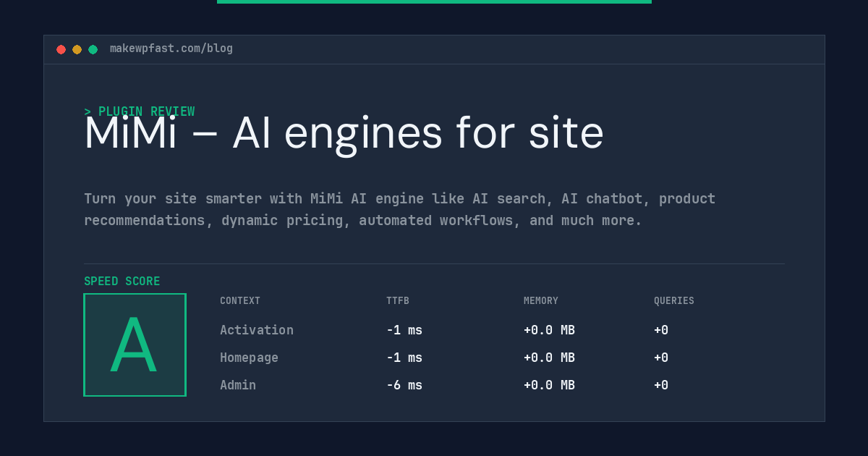Image resolution: width=868 pixels, height=456 pixels.
Task: Click the yellow minimize dot
Action: 77,49
